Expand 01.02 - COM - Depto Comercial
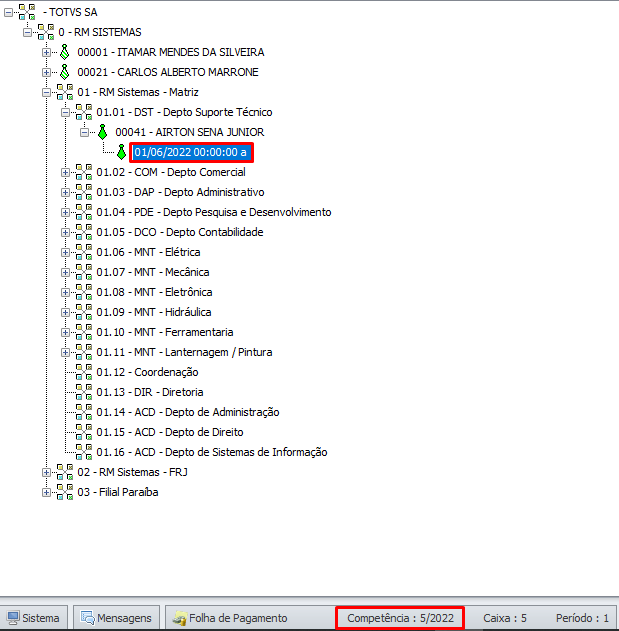 pos(65,173)
